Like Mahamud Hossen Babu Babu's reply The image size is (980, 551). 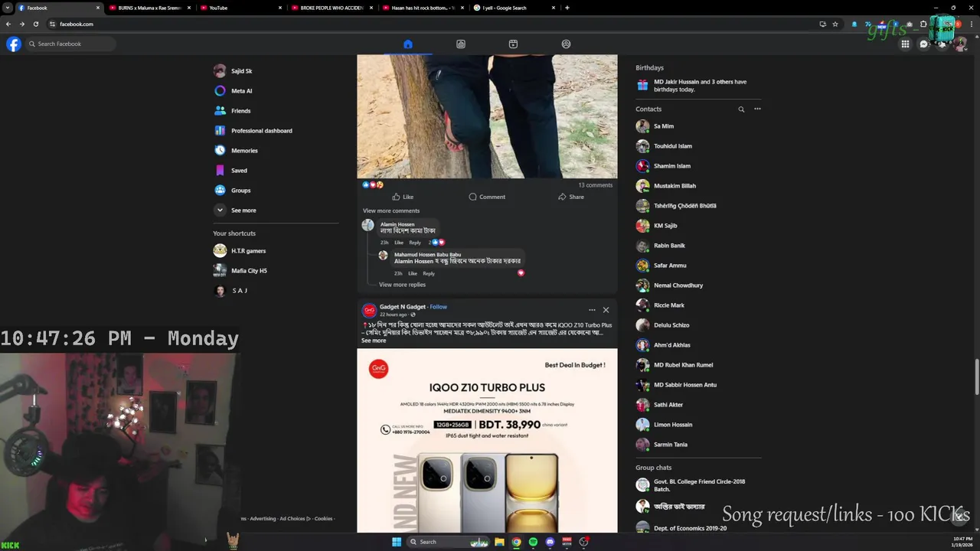pos(412,273)
